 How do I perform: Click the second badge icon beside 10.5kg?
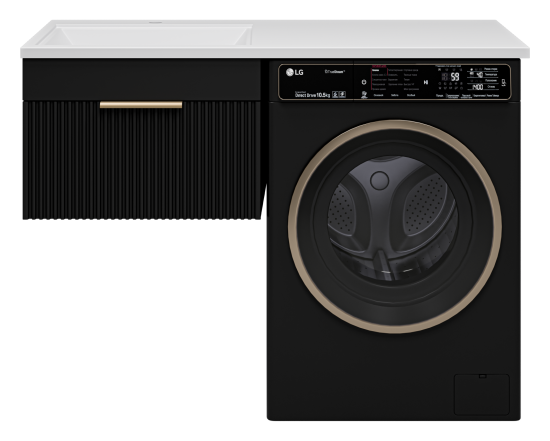pos(342,94)
